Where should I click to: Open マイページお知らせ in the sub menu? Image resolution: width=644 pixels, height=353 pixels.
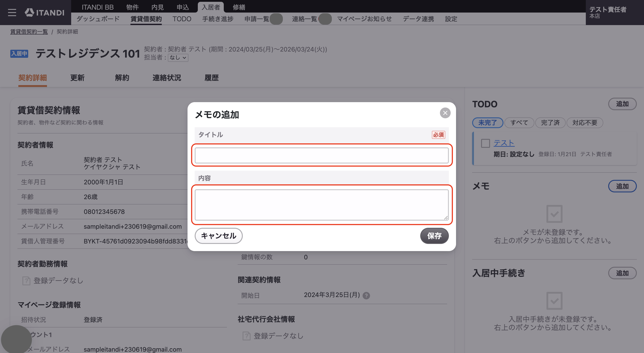tap(364, 19)
